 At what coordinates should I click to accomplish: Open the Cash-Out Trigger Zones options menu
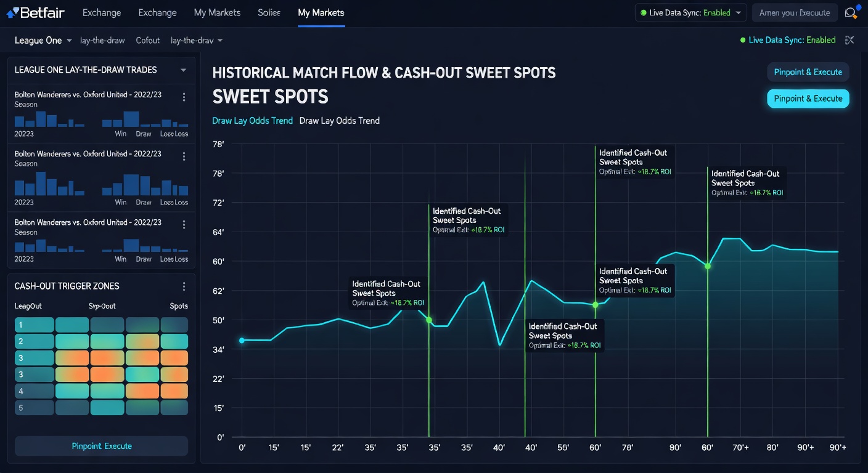184,286
